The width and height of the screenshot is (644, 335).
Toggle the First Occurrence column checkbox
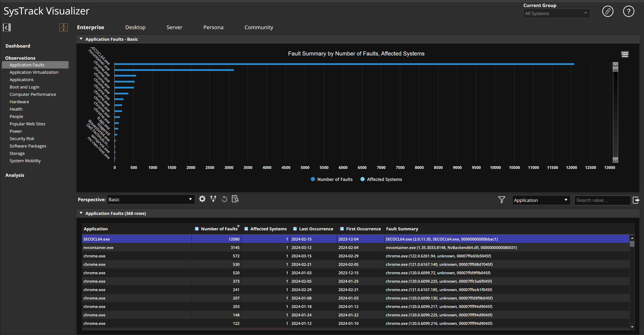pos(342,228)
